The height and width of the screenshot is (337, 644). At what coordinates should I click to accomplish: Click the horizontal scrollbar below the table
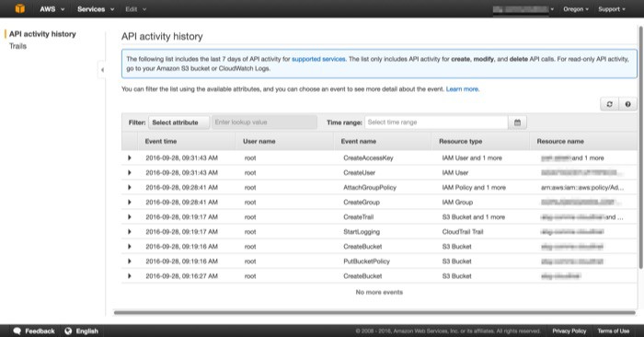click(x=374, y=313)
